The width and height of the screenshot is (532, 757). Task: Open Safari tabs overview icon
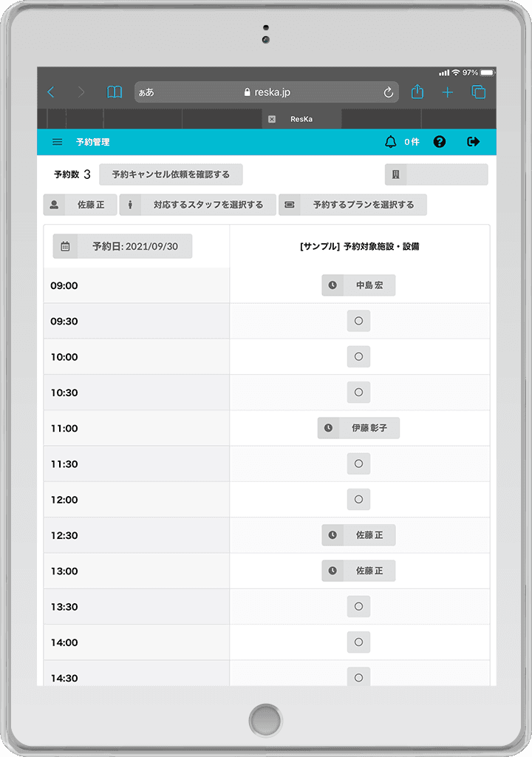coord(479,92)
